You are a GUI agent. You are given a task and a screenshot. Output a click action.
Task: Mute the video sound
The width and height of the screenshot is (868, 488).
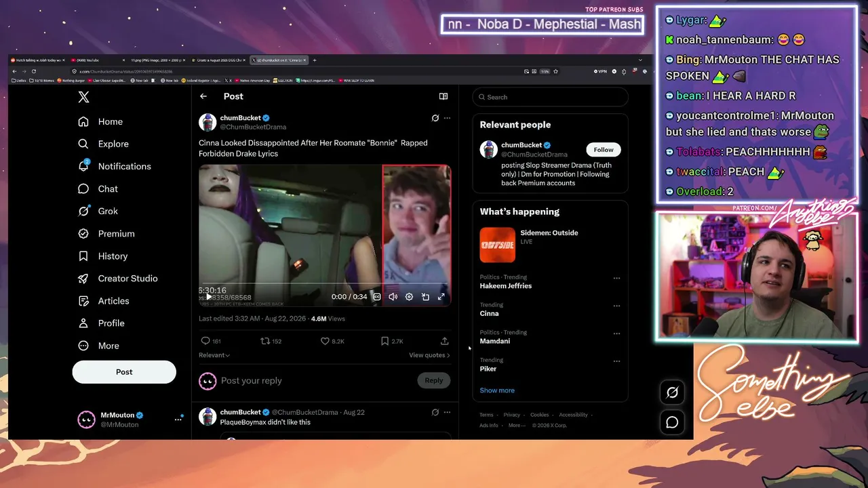click(393, 297)
